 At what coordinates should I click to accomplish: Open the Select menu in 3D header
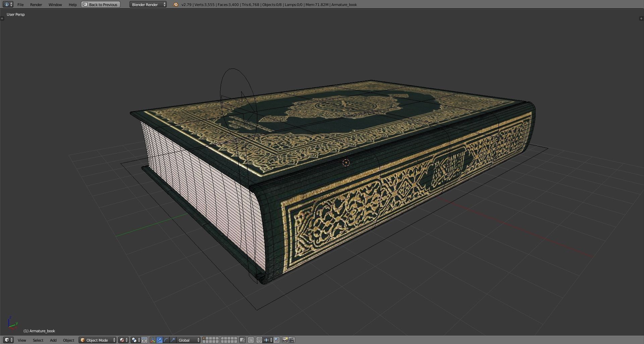click(x=38, y=340)
